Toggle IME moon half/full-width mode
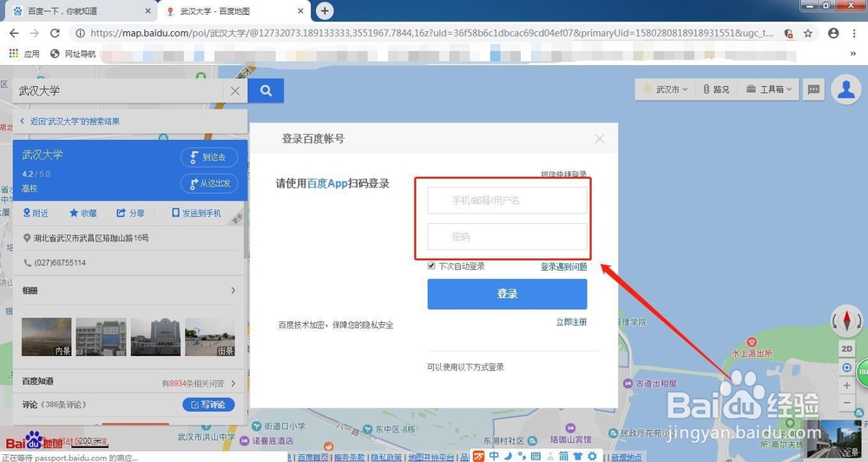 click(508, 456)
